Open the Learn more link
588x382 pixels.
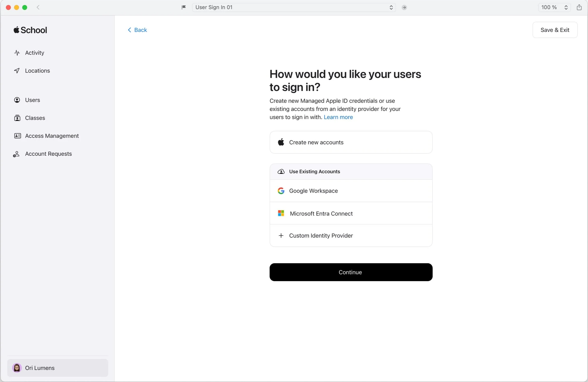click(338, 117)
